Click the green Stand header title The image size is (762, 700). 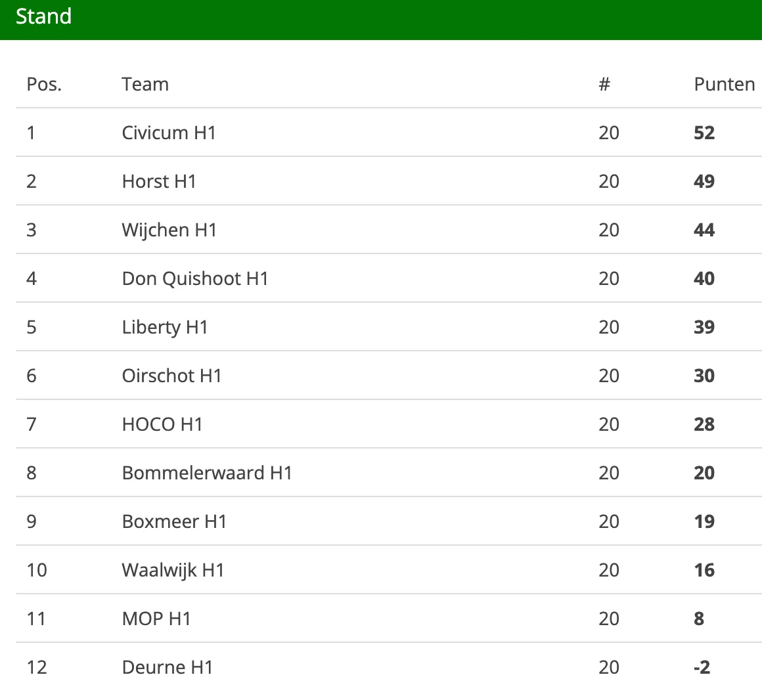coord(43,16)
